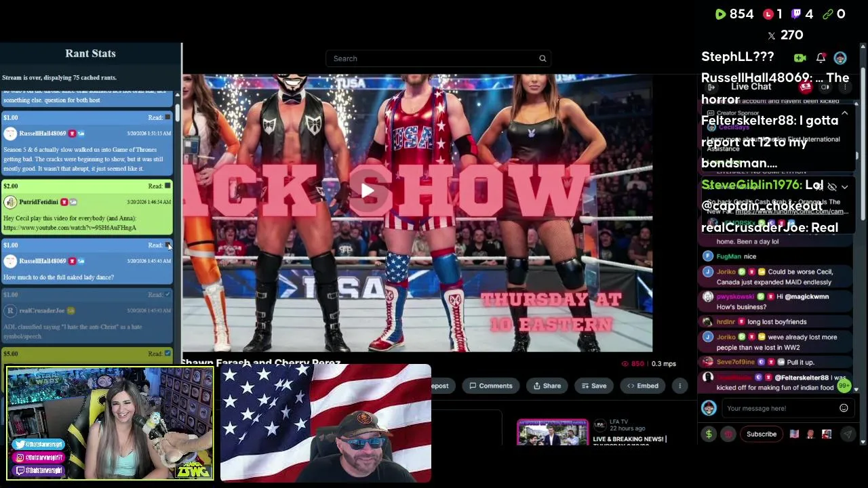Click the @magickwmn mention in chat

[x=806, y=297]
